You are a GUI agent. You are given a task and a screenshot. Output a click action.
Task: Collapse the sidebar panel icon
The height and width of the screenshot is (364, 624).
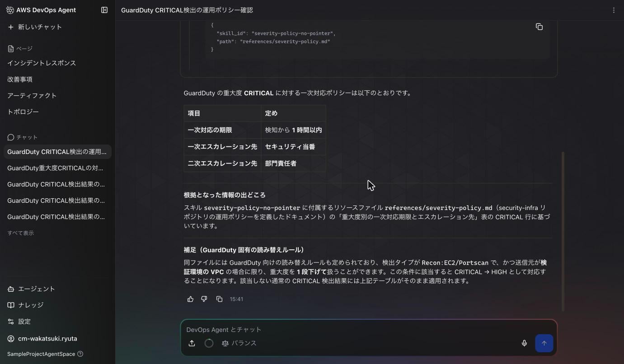[x=104, y=10]
